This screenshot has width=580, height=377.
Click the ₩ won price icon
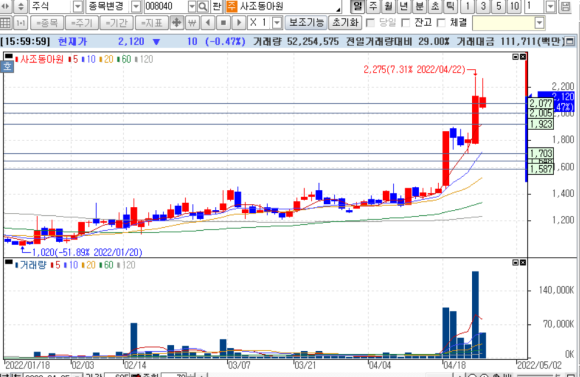(x=192, y=23)
